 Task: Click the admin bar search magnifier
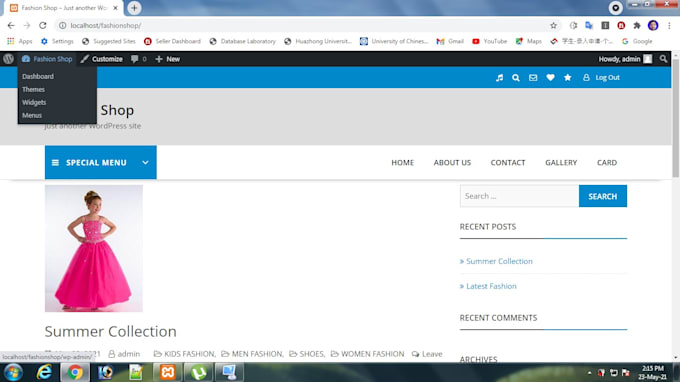point(663,59)
